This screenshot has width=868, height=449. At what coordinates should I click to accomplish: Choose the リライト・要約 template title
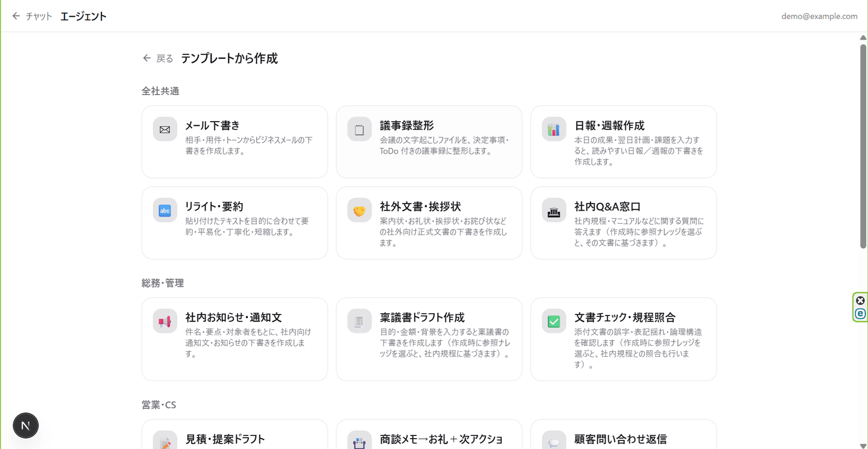click(x=214, y=206)
